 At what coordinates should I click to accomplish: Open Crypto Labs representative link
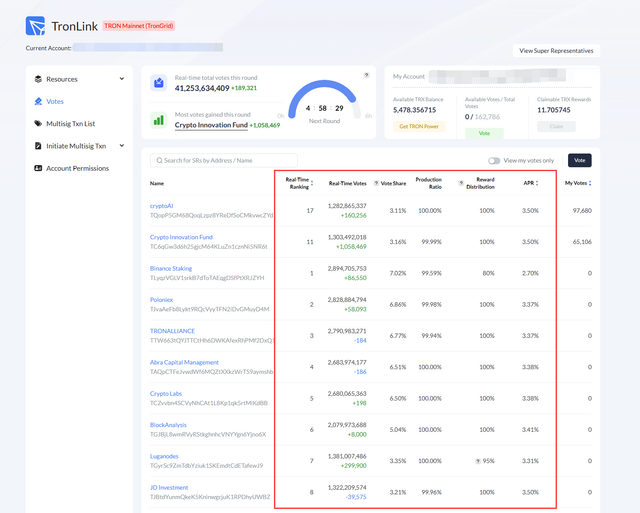point(166,393)
